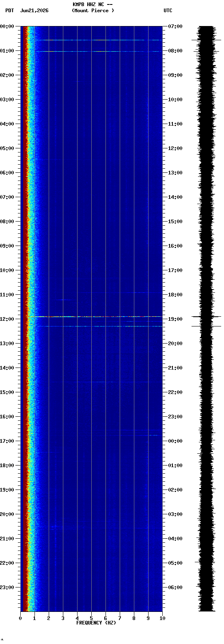Click the 10 Hz frequency tick label
This screenshot has width=224, height=644.
(x=162, y=618)
